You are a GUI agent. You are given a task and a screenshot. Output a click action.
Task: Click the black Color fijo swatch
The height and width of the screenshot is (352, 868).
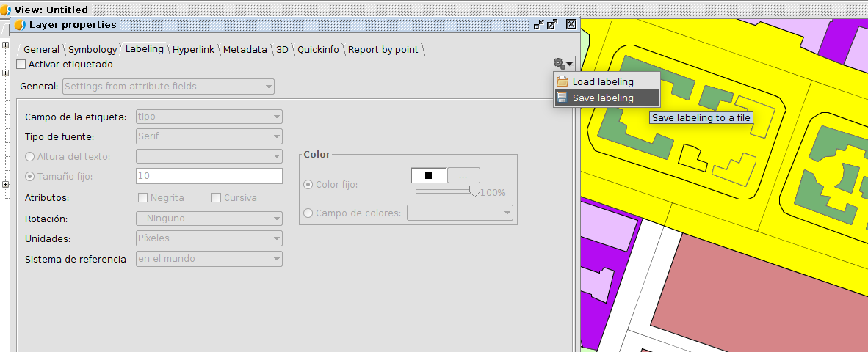pos(429,176)
